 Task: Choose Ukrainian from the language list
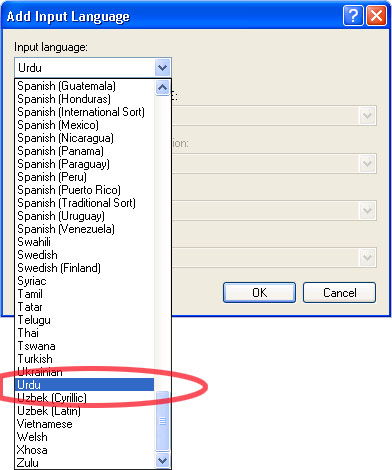[x=85, y=372]
